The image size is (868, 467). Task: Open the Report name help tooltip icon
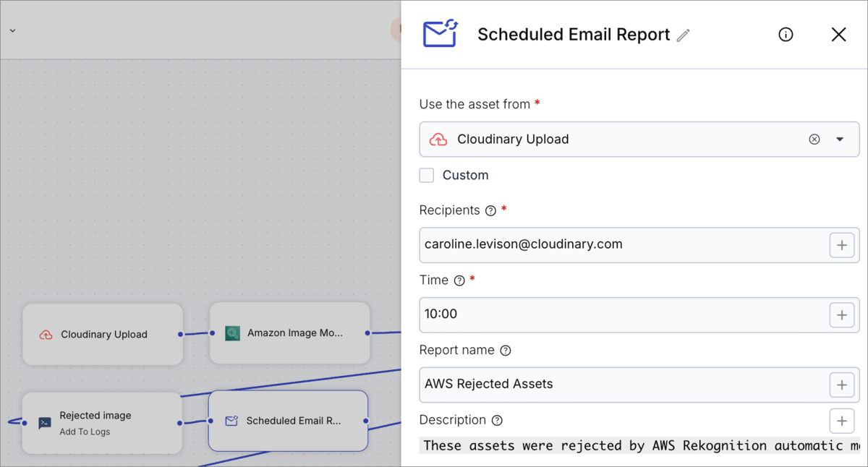506,350
